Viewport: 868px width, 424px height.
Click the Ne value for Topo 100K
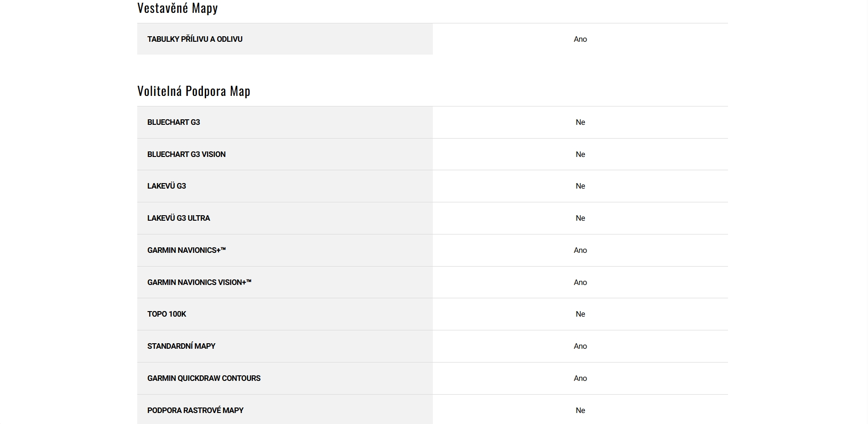tap(580, 314)
